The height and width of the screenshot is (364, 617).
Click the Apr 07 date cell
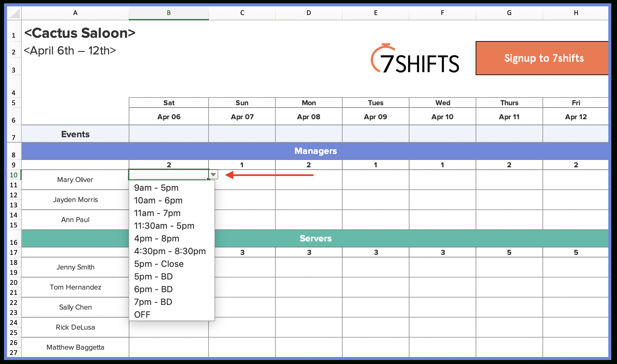[x=242, y=117]
